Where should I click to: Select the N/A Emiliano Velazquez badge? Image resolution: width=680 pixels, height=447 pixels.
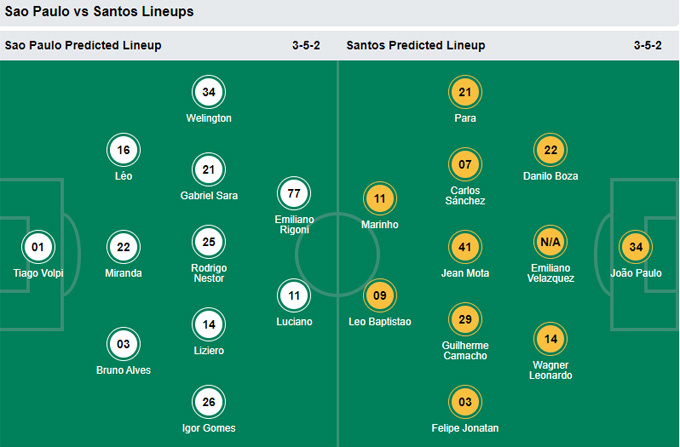click(550, 242)
